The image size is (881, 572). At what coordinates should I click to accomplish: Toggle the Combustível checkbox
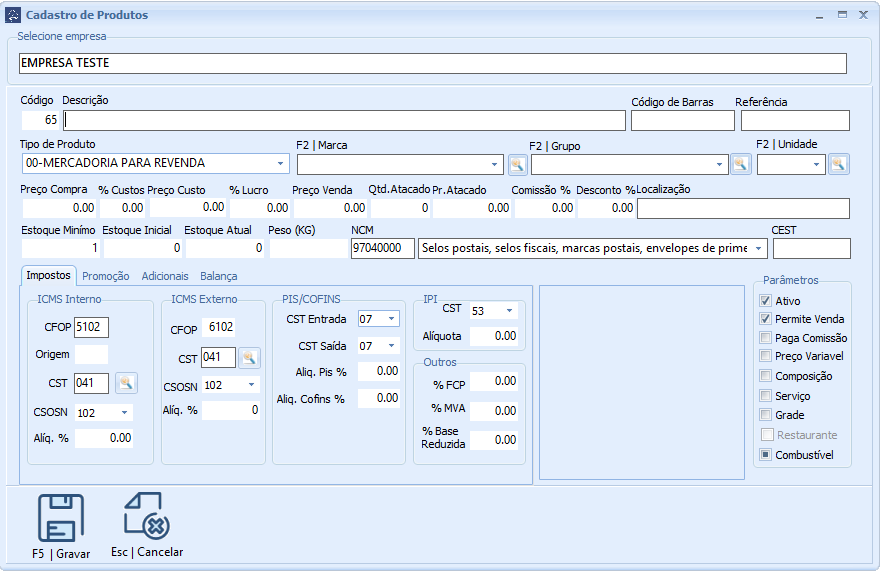pos(766,455)
